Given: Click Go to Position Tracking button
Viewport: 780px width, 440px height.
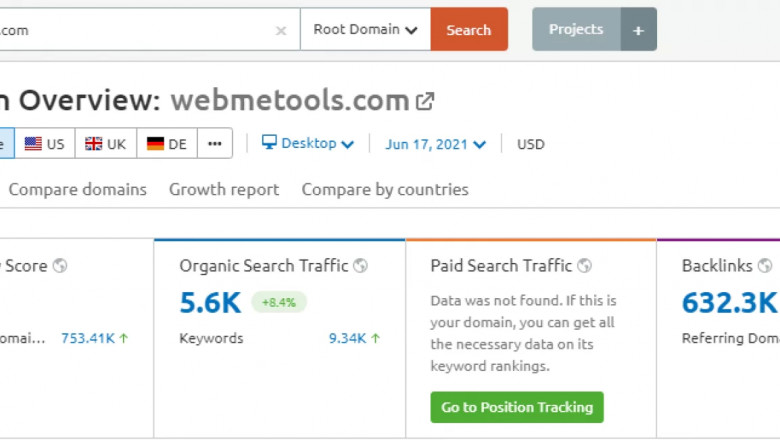Looking at the screenshot, I should tap(517, 407).
